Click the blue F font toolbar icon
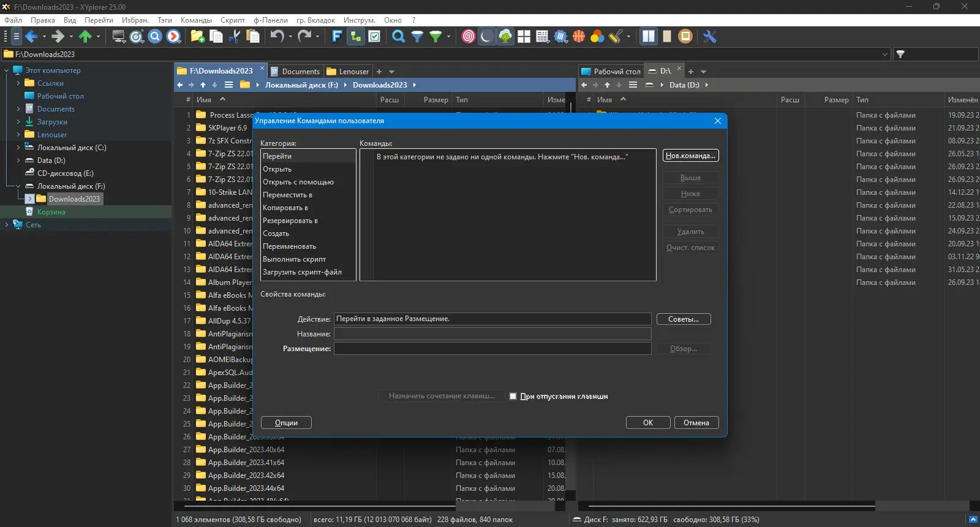This screenshot has width=980, height=527. tap(336, 37)
